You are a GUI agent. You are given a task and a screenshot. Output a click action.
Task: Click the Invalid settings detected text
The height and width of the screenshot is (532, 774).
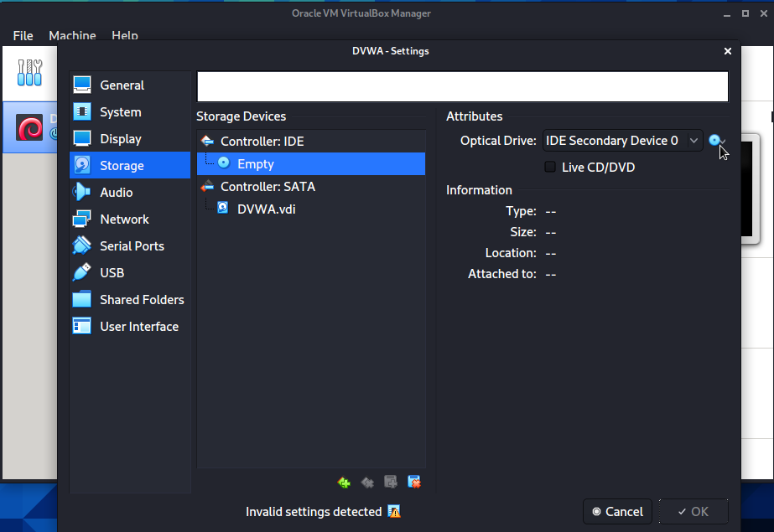coord(314,512)
